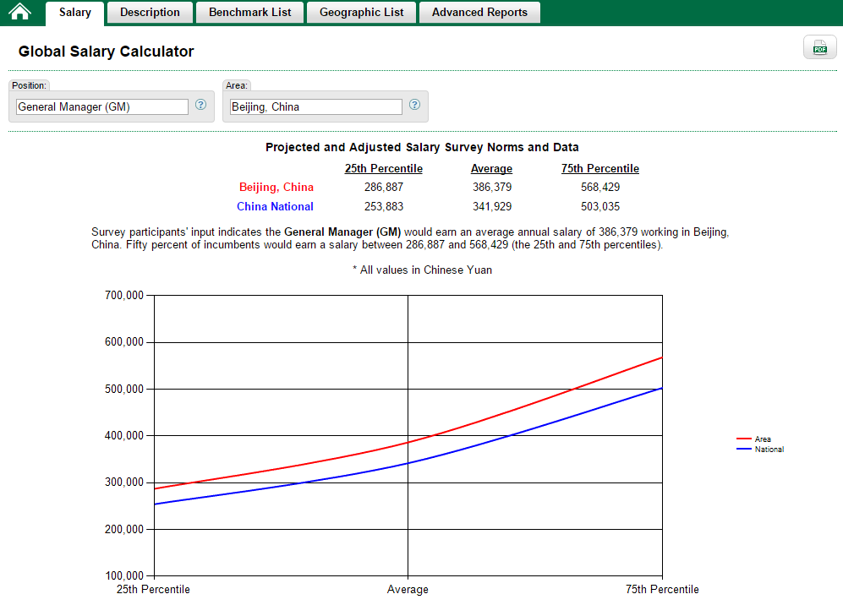This screenshot has height=616, width=843.
Task: Open help icon next to Area field
Action: tap(414, 105)
